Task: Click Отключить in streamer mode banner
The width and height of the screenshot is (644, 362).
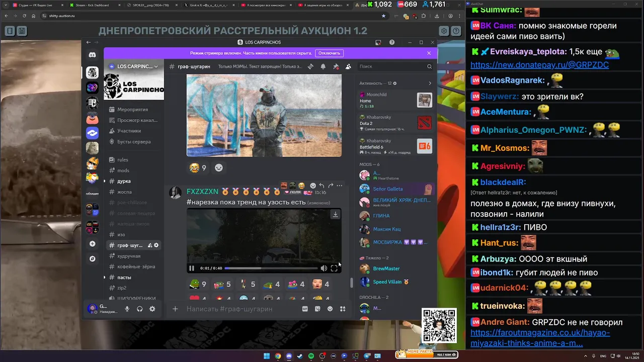Action: point(329,53)
